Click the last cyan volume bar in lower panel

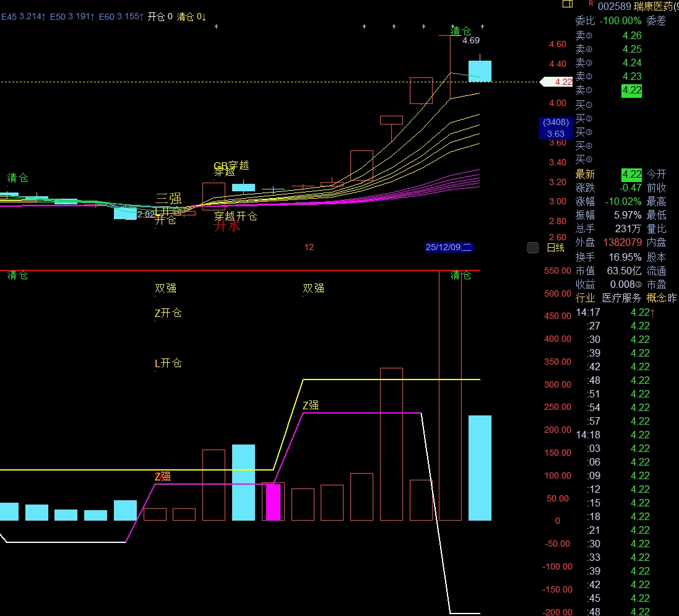(x=480, y=468)
